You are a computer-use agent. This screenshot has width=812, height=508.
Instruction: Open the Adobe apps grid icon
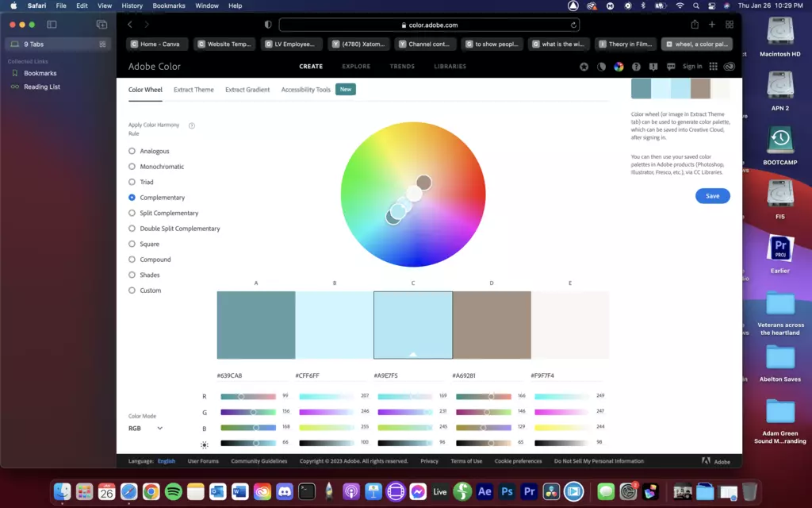(713, 67)
